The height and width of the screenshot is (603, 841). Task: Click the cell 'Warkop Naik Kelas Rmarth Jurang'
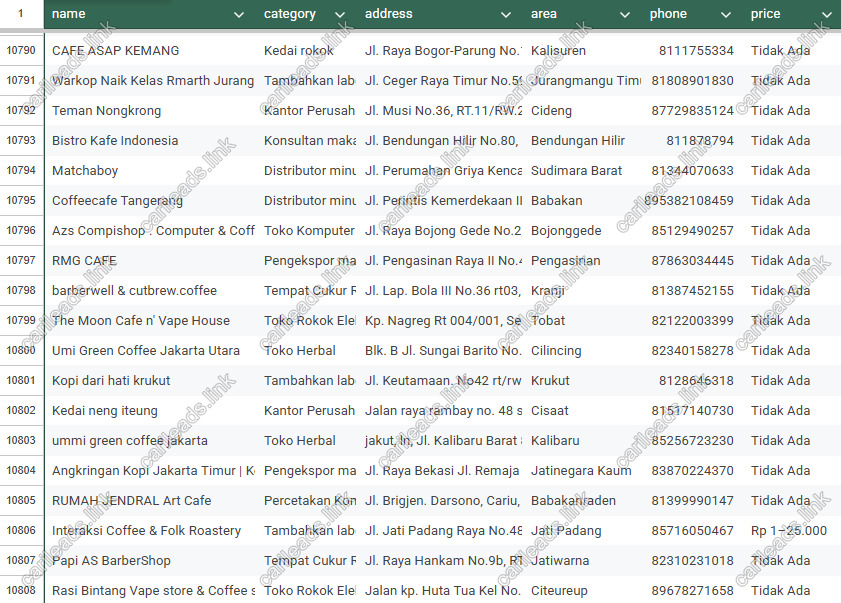(153, 80)
